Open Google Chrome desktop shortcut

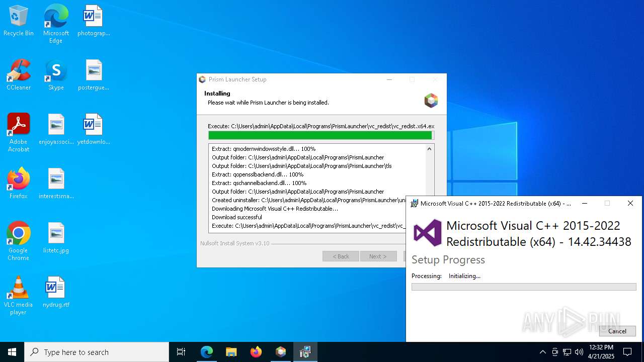click(19, 241)
